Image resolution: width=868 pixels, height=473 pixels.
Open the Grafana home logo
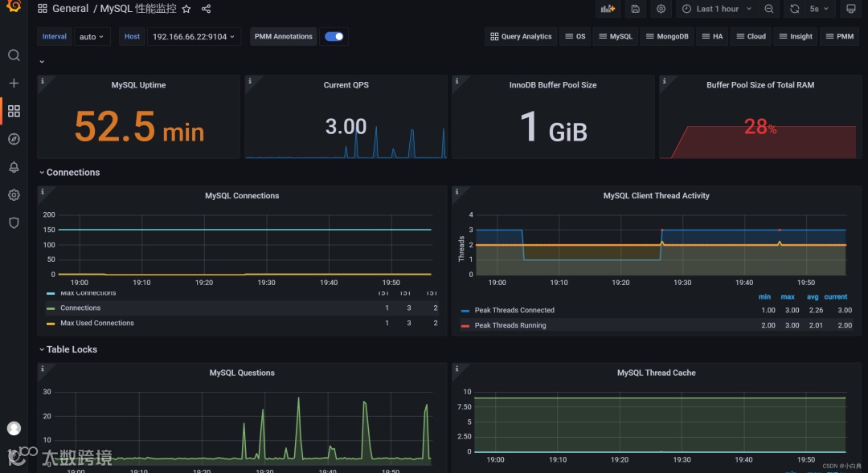tap(14, 6)
